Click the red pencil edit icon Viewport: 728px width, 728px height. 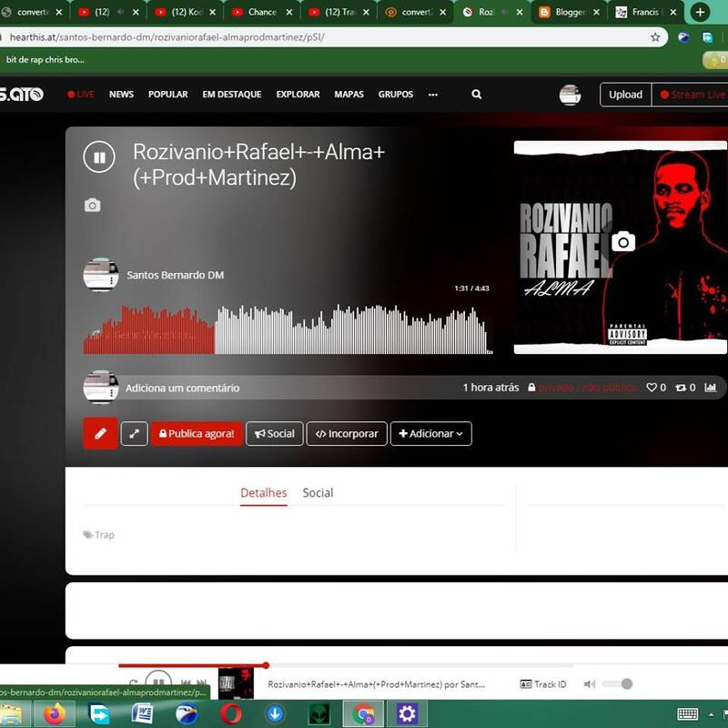coord(100,434)
